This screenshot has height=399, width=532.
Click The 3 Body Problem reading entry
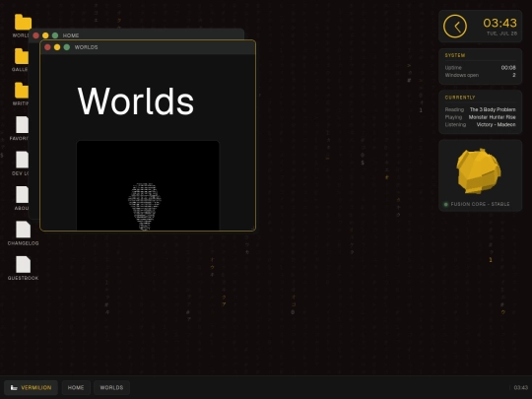(x=493, y=109)
